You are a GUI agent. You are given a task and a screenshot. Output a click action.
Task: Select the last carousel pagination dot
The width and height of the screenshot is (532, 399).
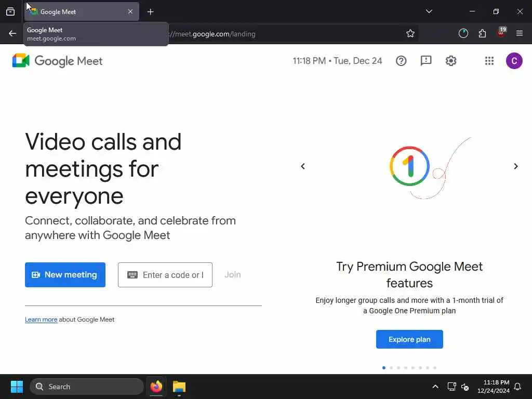point(435,368)
